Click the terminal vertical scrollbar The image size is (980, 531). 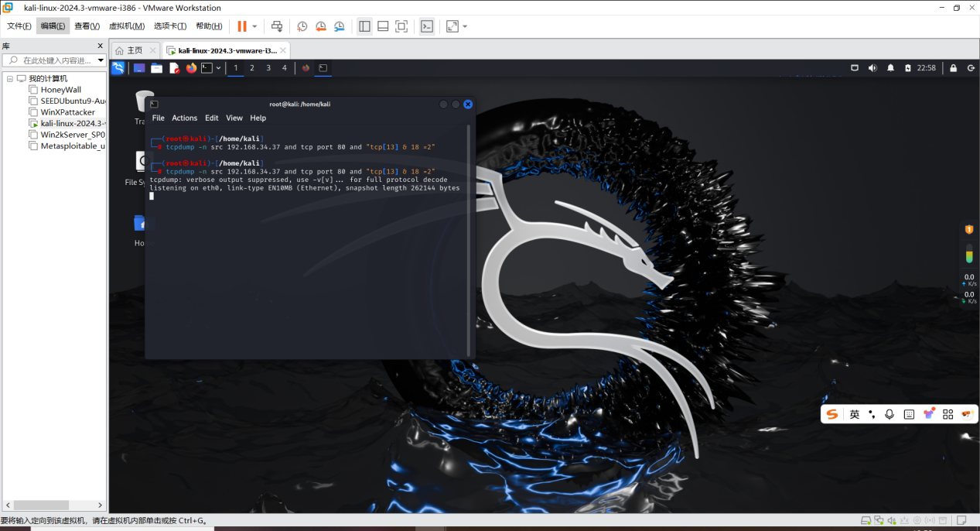(469, 240)
